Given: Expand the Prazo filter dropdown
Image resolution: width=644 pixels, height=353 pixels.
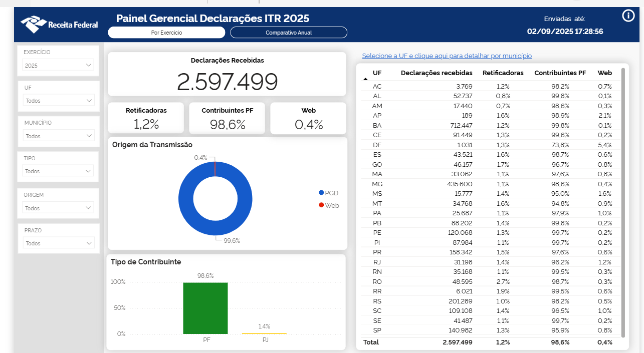Looking at the screenshot, I should point(58,243).
